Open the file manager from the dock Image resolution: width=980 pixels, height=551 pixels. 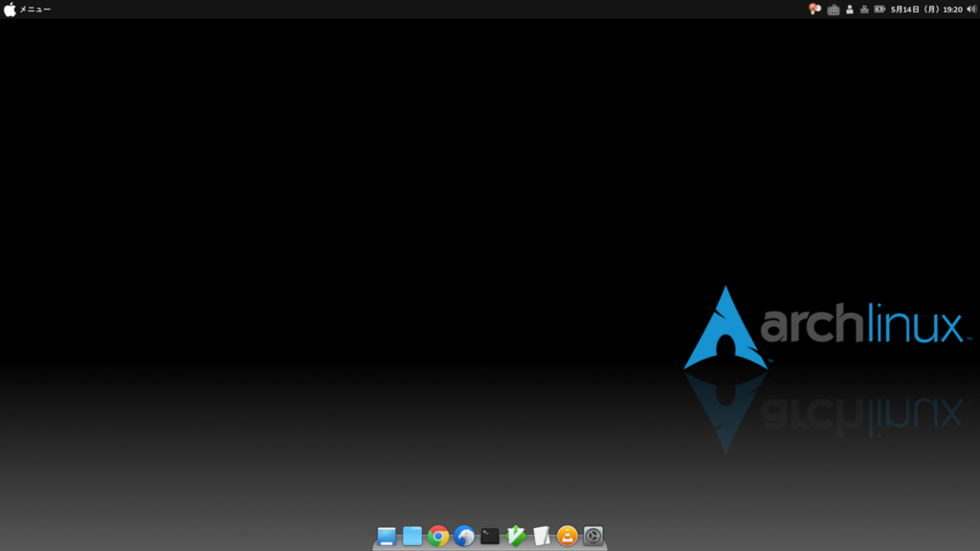(x=412, y=537)
